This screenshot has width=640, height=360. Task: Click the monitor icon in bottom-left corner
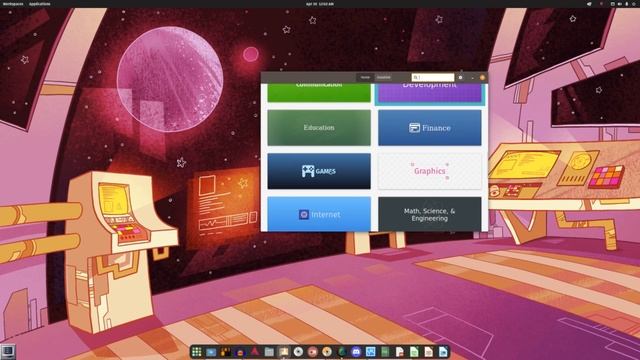pyautogui.click(x=8, y=351)
